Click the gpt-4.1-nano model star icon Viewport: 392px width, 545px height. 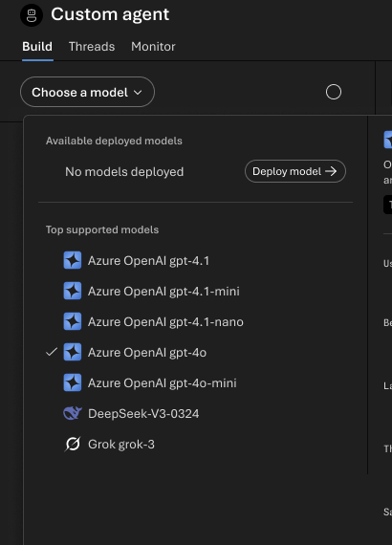[x=73, y=321]
